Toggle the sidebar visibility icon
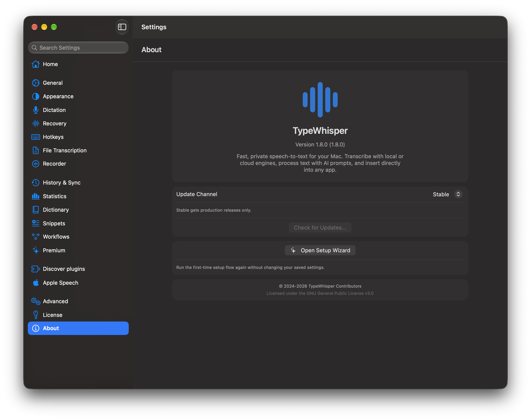The width and height of the screenshot is (531, 420). pyautogui.click(x=122, y=27)
